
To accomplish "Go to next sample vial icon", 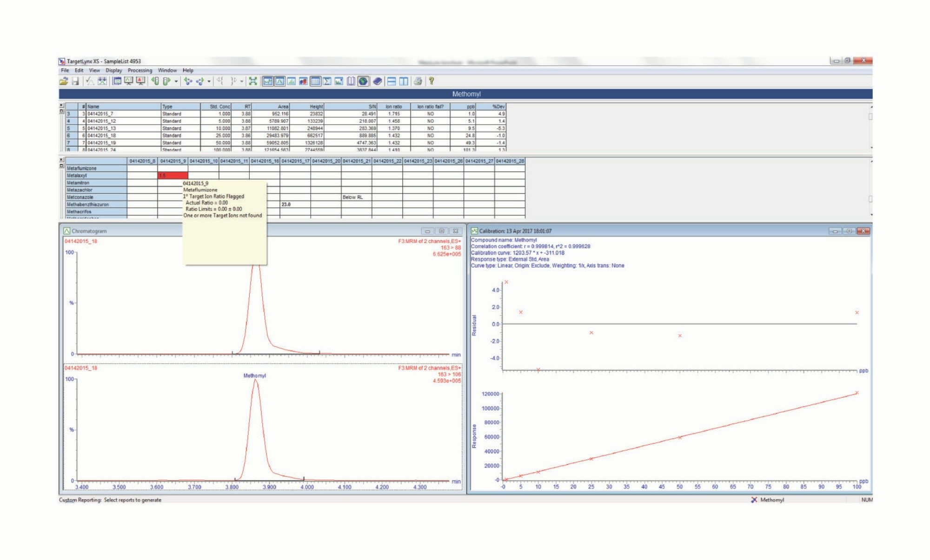I will tap(166, 81).
